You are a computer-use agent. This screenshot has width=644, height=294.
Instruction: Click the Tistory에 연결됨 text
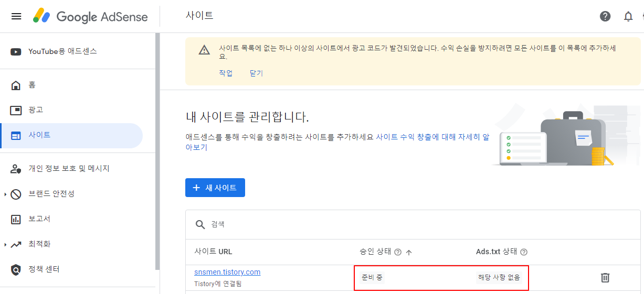click(218, 284)
